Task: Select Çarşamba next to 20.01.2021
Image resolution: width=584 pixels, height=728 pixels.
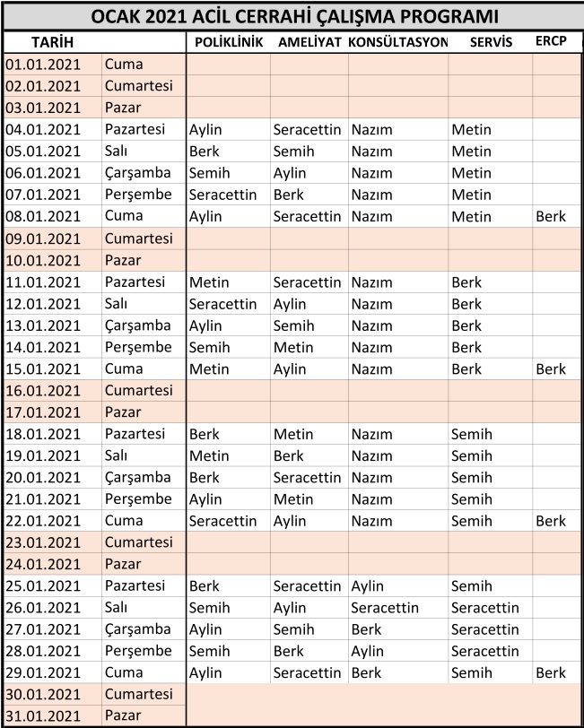Action: pos(137,477)
